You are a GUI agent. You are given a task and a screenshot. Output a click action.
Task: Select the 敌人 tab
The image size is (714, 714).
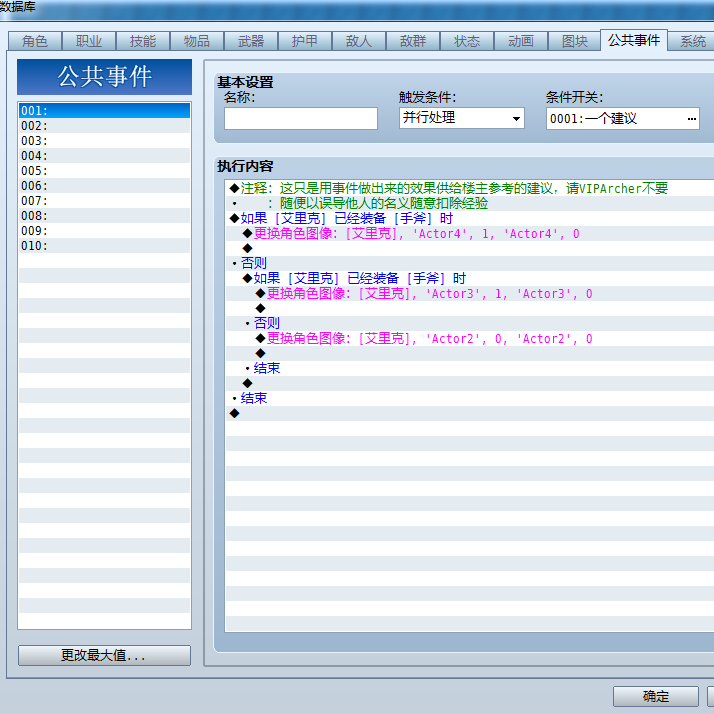[x=359, y=41]
